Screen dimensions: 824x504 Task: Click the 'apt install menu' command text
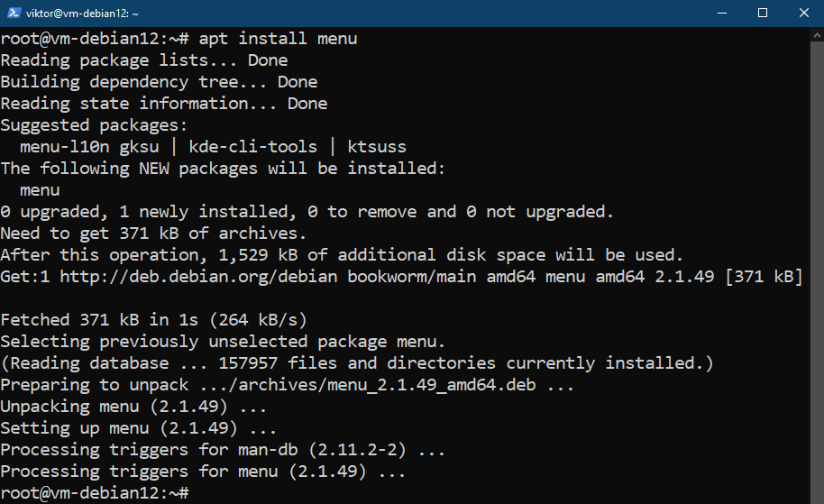pyautogui.click(x=278, y=39)
